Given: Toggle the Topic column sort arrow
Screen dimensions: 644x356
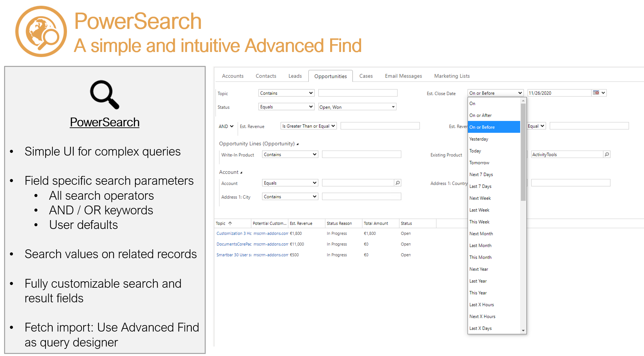Looking at the screenshot, I should coord(230,223).
